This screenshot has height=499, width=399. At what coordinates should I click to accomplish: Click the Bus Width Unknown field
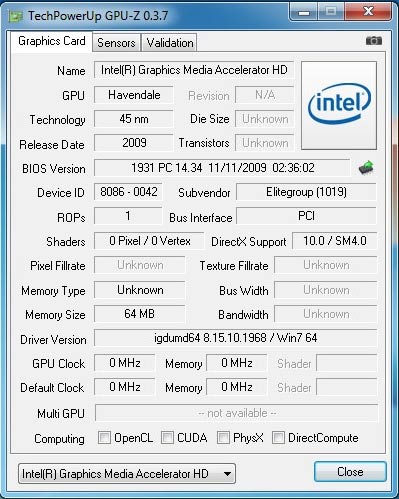pyautogui.click(x=326, y=290)
